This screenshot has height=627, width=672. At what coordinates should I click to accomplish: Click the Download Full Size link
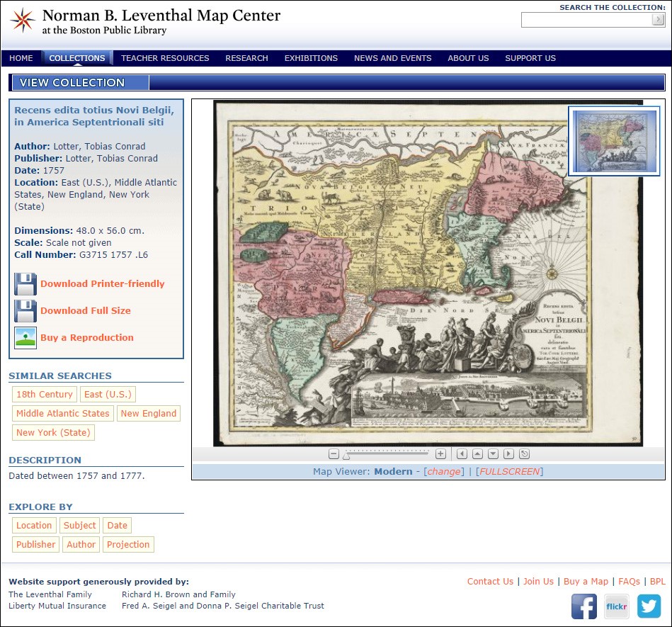pyautogui.click(x=85, y=311)
